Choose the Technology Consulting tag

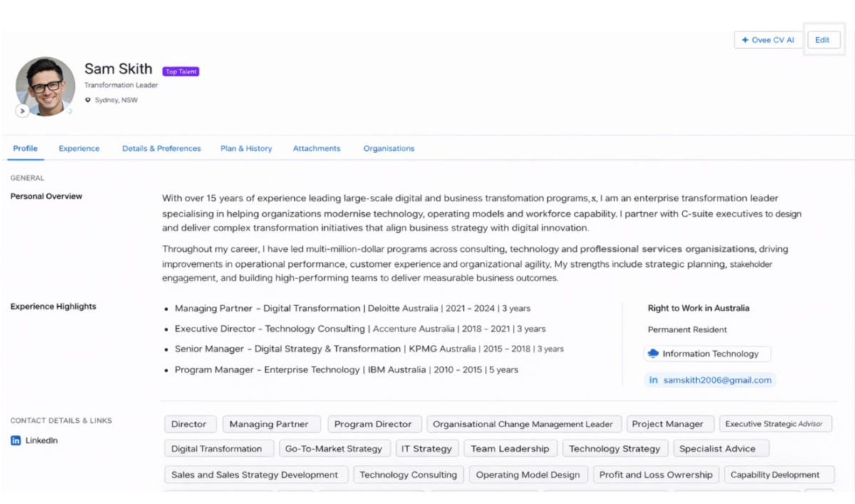[x=408, y=475]
